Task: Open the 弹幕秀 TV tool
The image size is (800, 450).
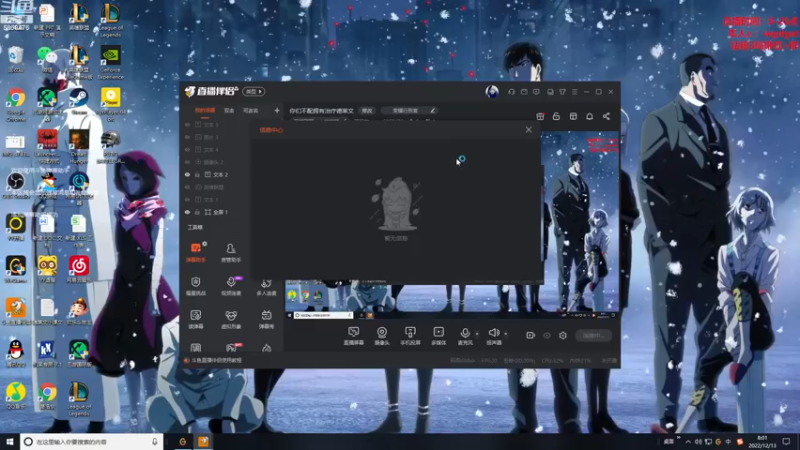Action: click(x=266, y=319)
